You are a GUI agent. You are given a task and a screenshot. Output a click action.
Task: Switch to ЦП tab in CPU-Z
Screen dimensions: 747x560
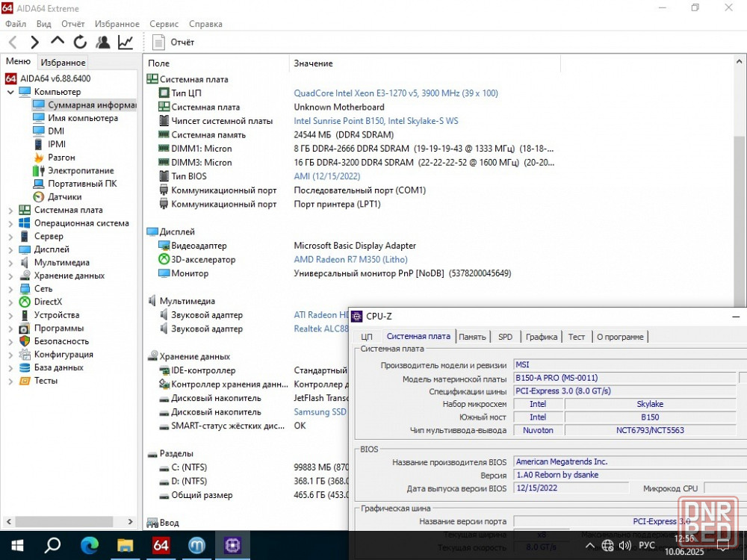pos(366,337)
